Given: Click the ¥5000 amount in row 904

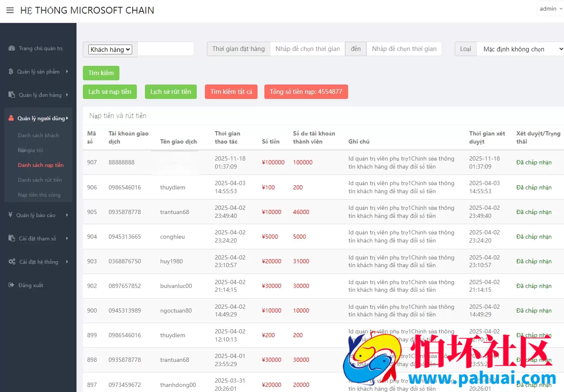Looking at the screenshot, I should click(x=270, y=237).
